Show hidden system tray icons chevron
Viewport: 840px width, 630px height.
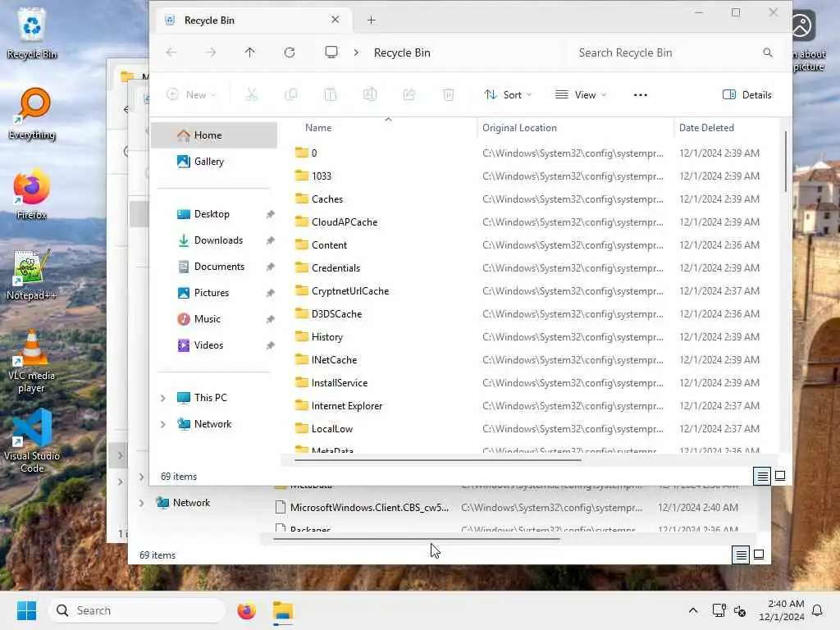tap(692, 610)
